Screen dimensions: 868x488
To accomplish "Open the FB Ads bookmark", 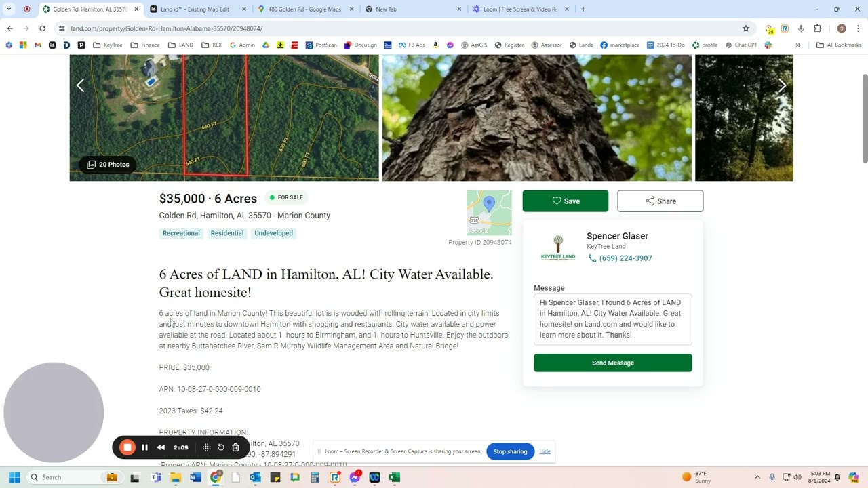I will 412,45.
